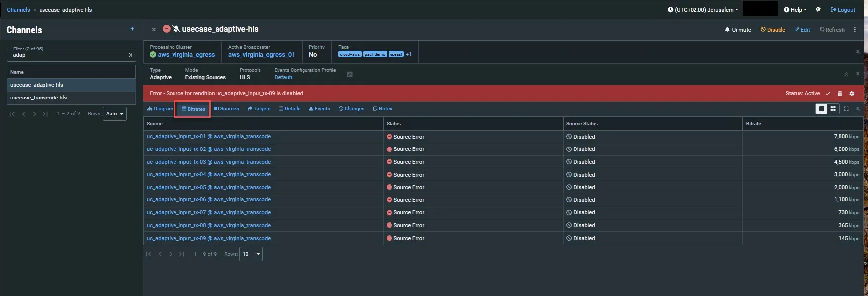Open the Help dropdown menu
Image resolution: width=868 pixels, height=296 pixels.
coord(795,10)
